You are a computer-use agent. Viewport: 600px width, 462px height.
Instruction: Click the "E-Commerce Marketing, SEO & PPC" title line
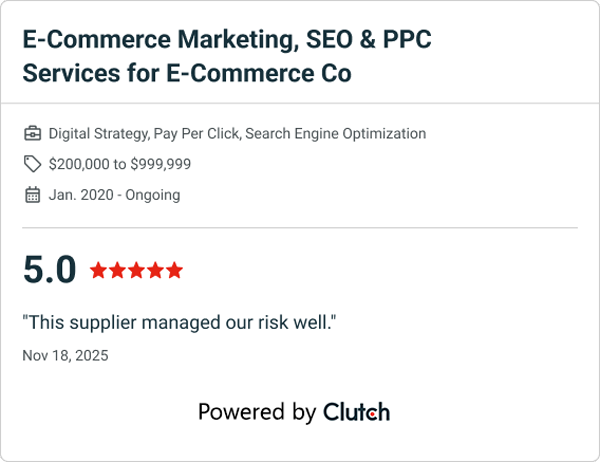point(227,42)
